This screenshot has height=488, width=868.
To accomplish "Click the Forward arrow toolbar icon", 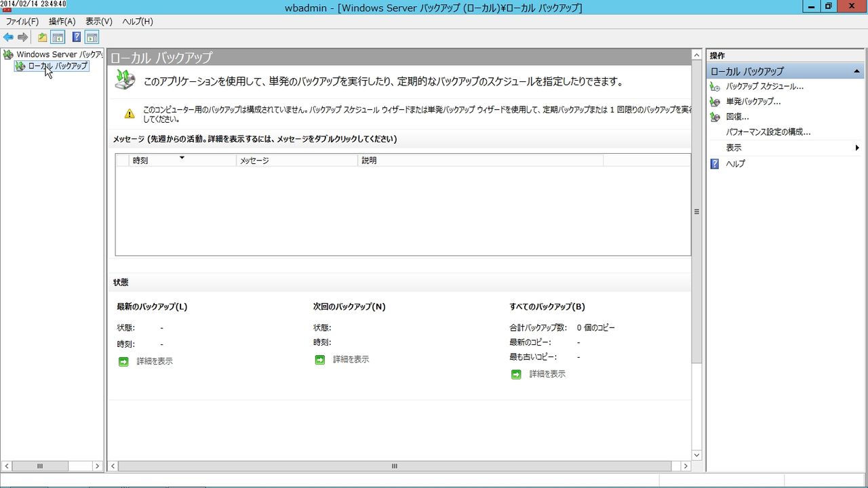I will (x=23, y=37).
